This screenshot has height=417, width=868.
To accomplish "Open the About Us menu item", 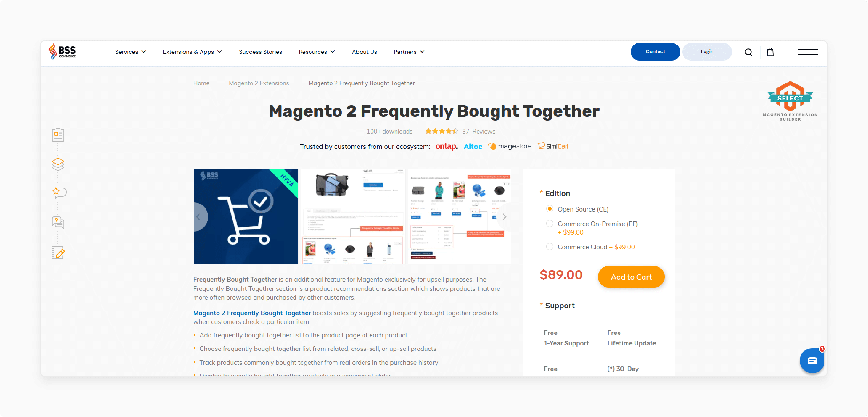I will [364, 52].
